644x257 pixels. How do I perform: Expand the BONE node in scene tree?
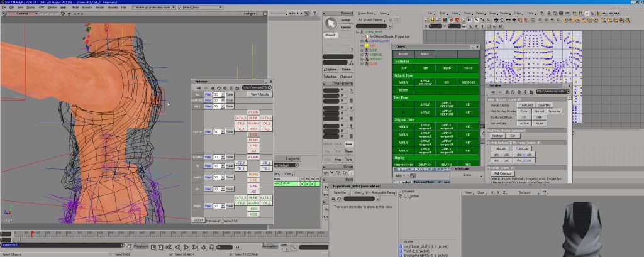(x=361, y=50)
